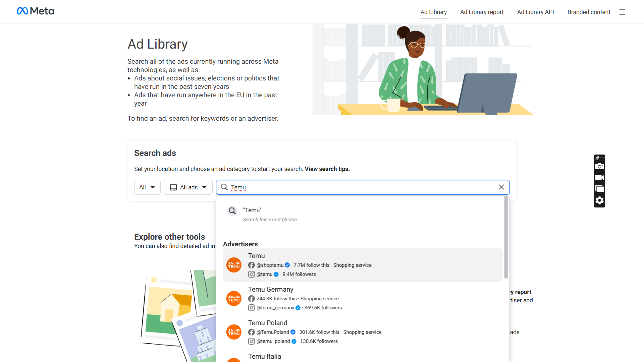Click the "@temu_poland" handle text
Image resolution: width=644 pixels, height=362 pixels.
[x=273, y=341]
